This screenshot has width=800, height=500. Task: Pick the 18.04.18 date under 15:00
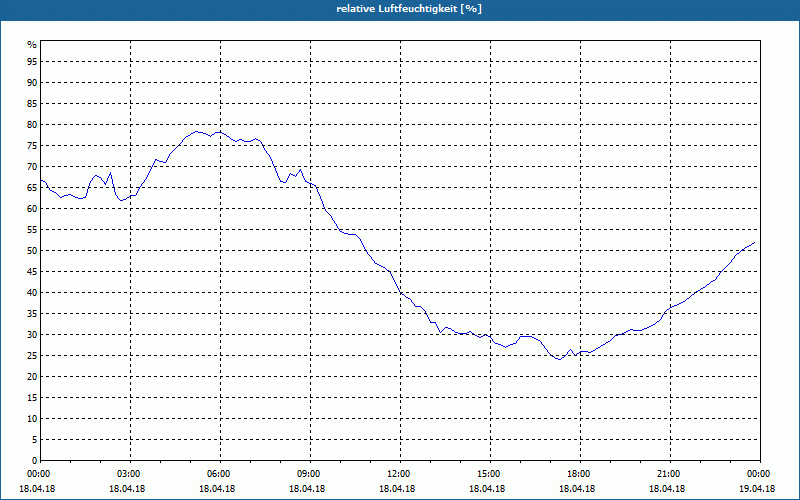click(487, 489)
